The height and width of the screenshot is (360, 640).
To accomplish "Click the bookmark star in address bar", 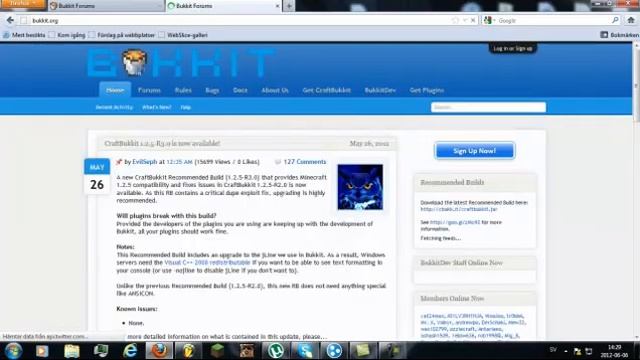I will [455, 20].
